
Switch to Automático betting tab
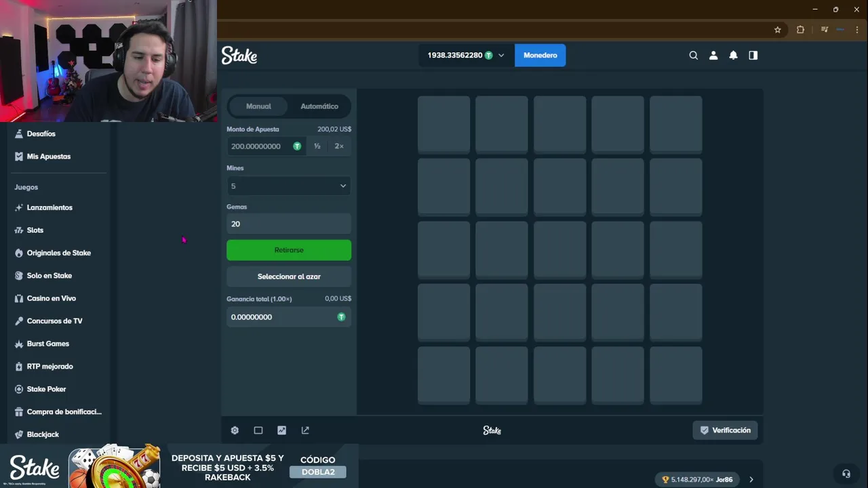point(319,106)
